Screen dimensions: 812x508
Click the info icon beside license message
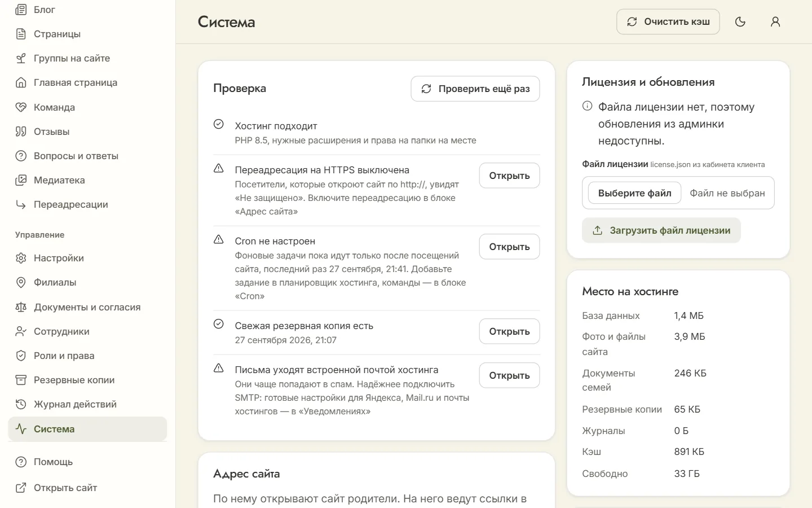587,106
